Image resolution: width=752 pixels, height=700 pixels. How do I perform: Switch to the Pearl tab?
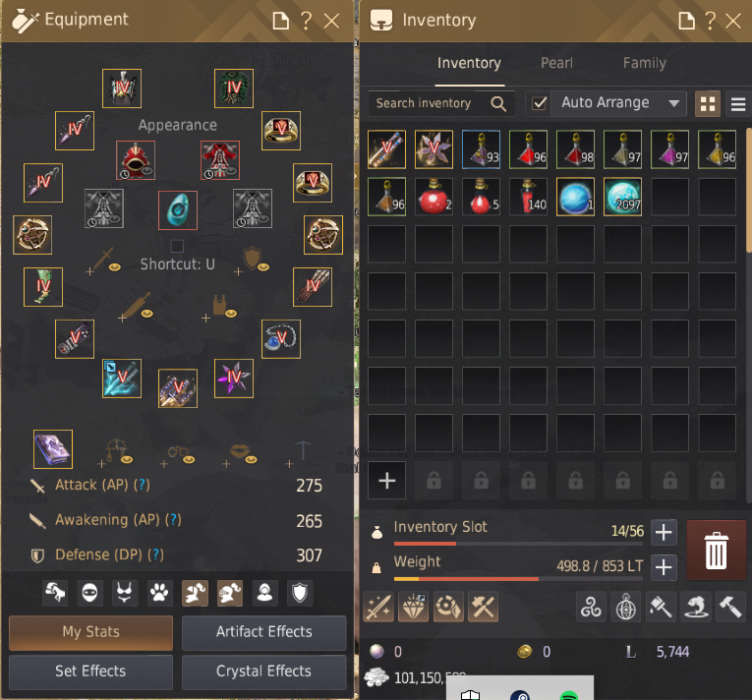pyautogui.click(x=556, y=63)
